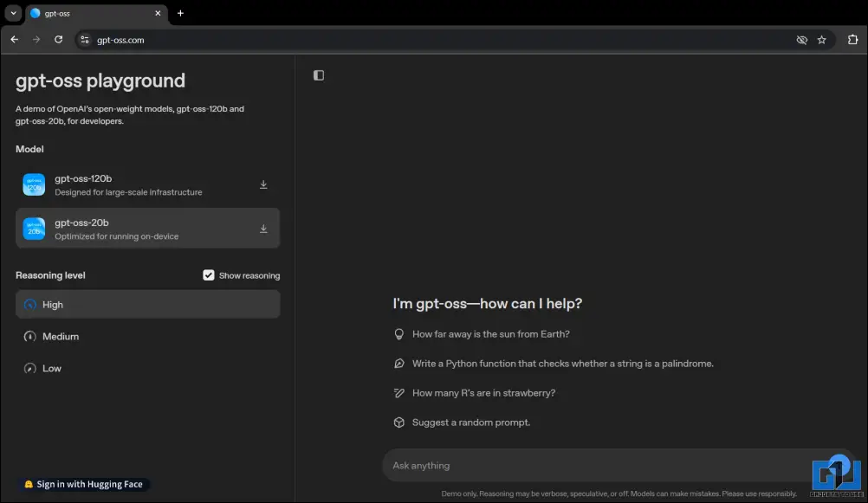Go forward in browser history
868x503 pixels.
[x=36, y=40]
